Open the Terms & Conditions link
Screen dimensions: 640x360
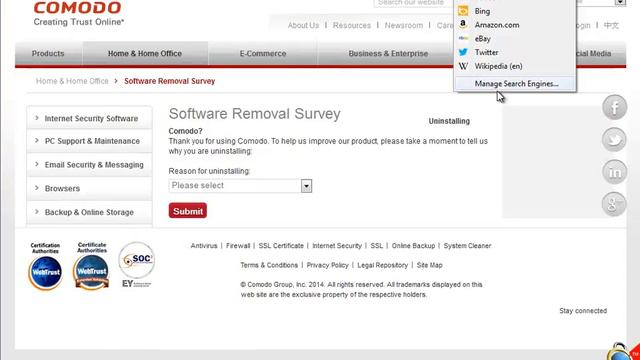tap(269, 265)
